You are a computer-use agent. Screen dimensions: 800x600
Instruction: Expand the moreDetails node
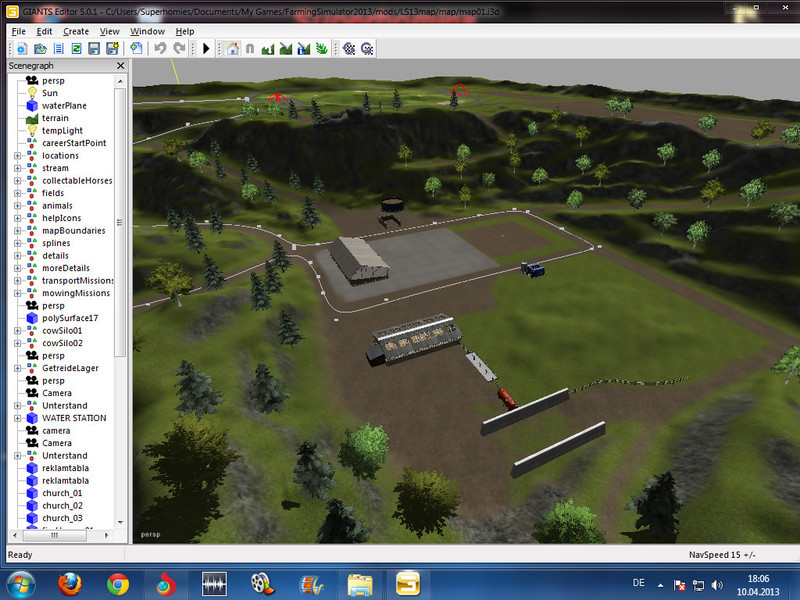(x=17, y=268)
